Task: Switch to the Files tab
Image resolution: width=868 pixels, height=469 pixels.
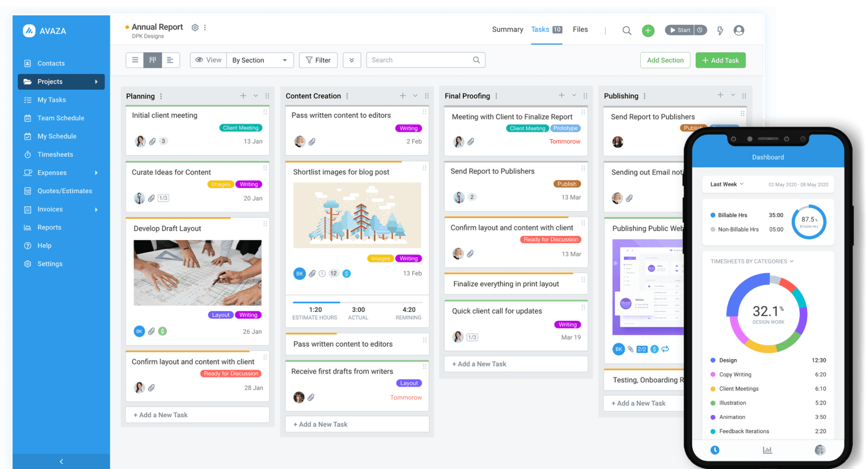Action: (x=580, y=29)
